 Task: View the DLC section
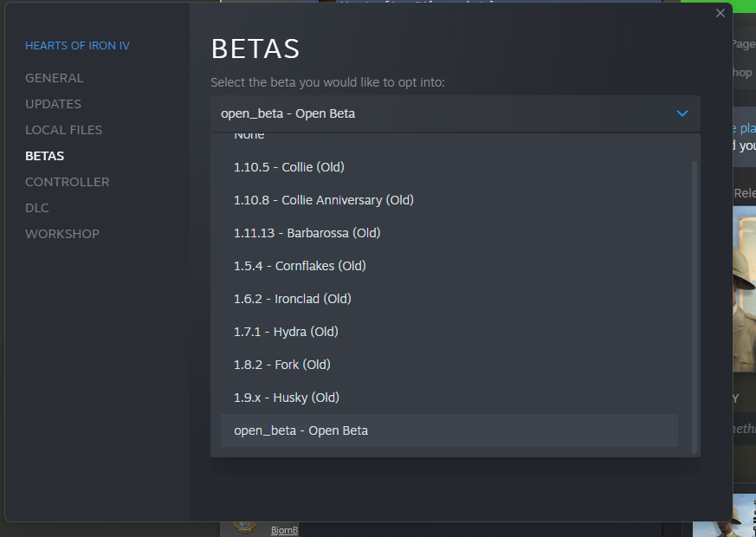tap(36, 207)
